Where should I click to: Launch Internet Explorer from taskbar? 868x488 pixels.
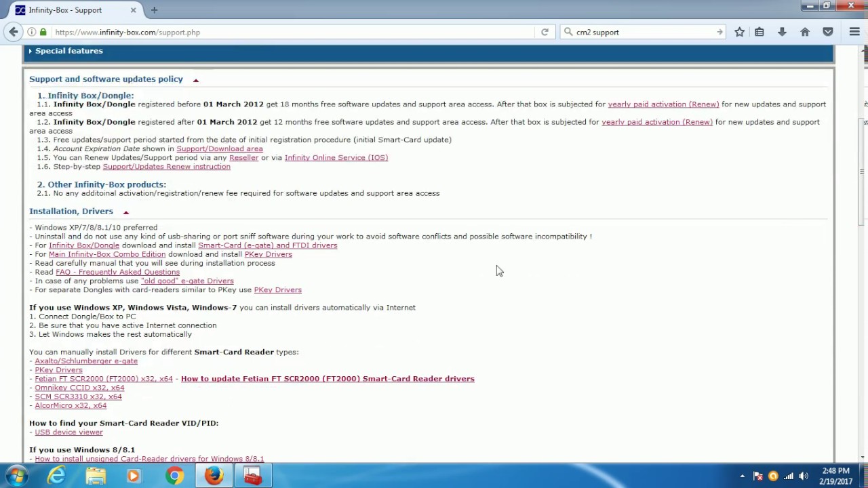coord(56,476)
